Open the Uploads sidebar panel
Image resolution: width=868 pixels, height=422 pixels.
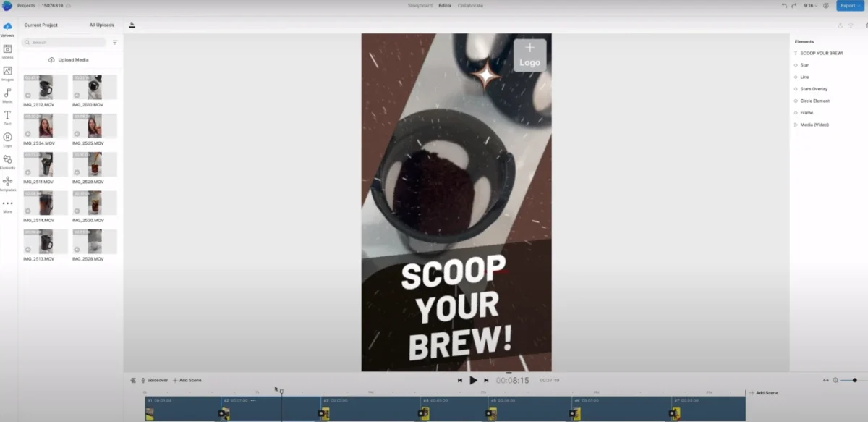point(7,29)
